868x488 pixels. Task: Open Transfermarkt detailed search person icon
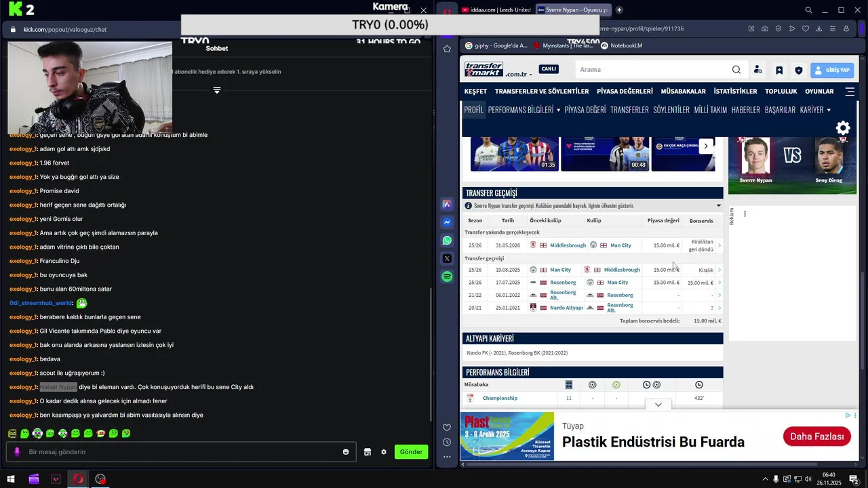pyautogui.click(x=758, y=70)
